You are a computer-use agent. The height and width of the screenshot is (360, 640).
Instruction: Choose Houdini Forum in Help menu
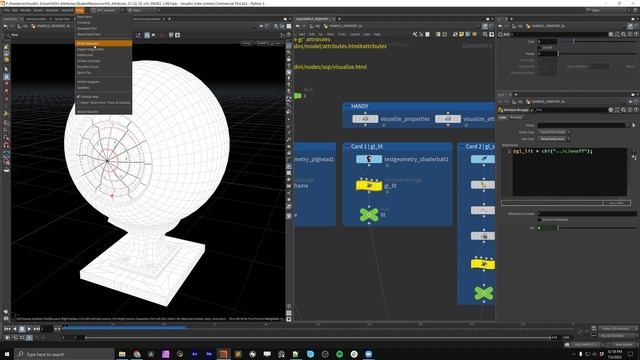point(88,67)
